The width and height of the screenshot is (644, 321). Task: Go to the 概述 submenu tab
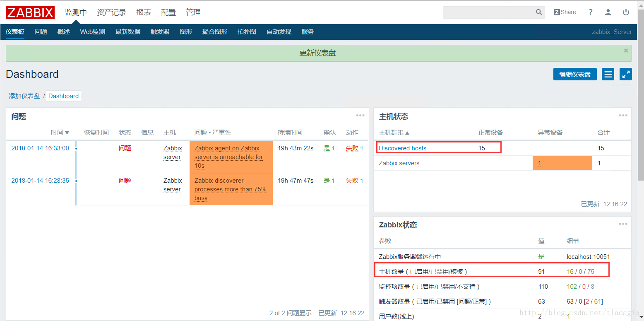point(63,32)
